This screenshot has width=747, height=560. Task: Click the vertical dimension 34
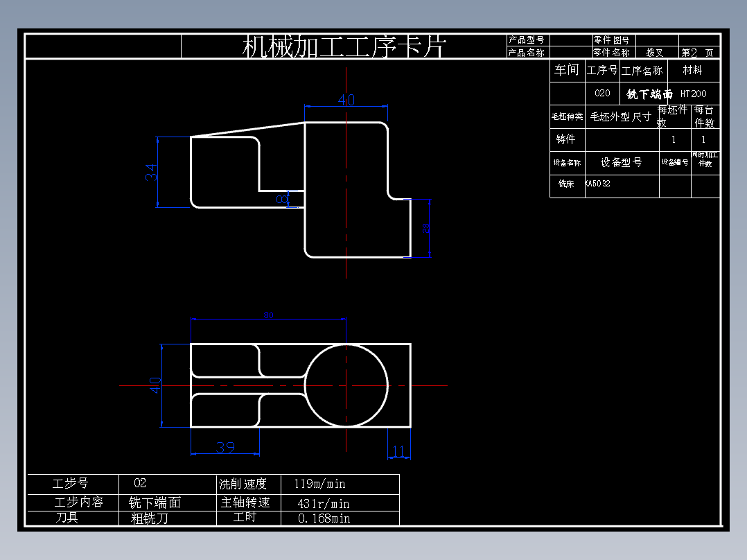151,172
